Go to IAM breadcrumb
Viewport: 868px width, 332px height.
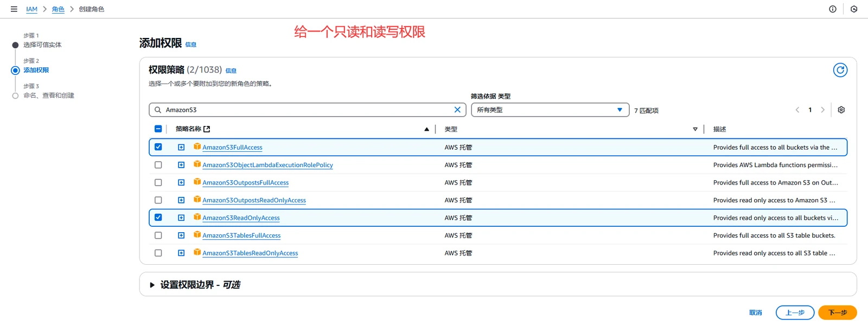[32, 9]
